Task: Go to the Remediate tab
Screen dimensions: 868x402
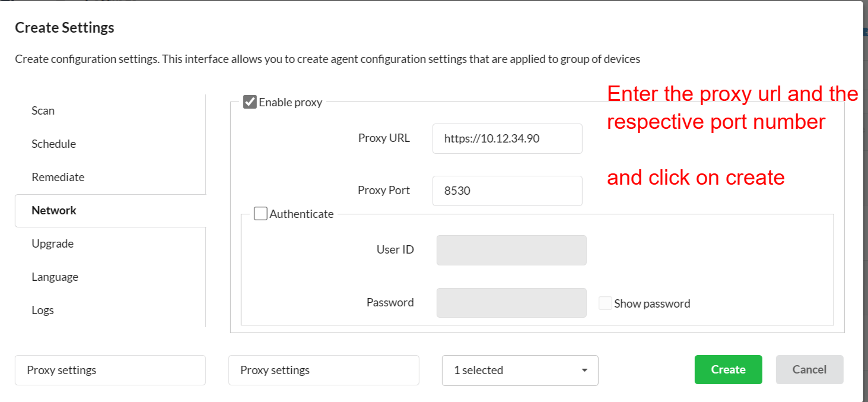Action: (58, 177)
